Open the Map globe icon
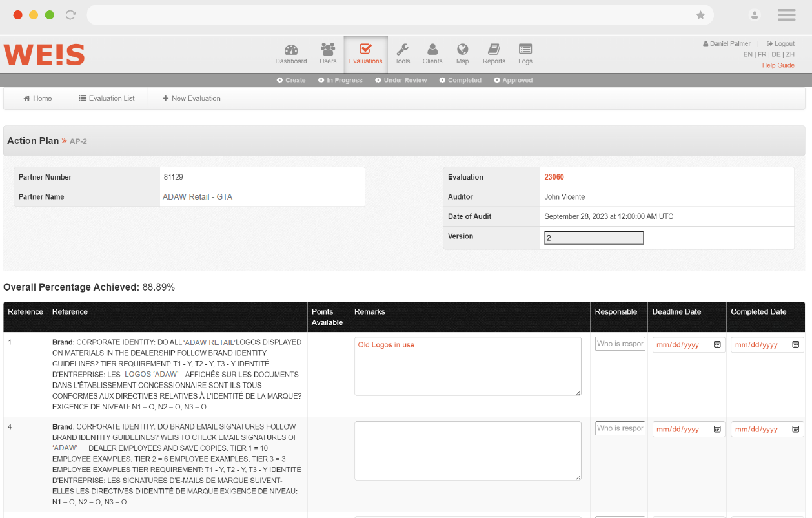The width and height of the screenshot is (812, 518). tap(462, 50)
